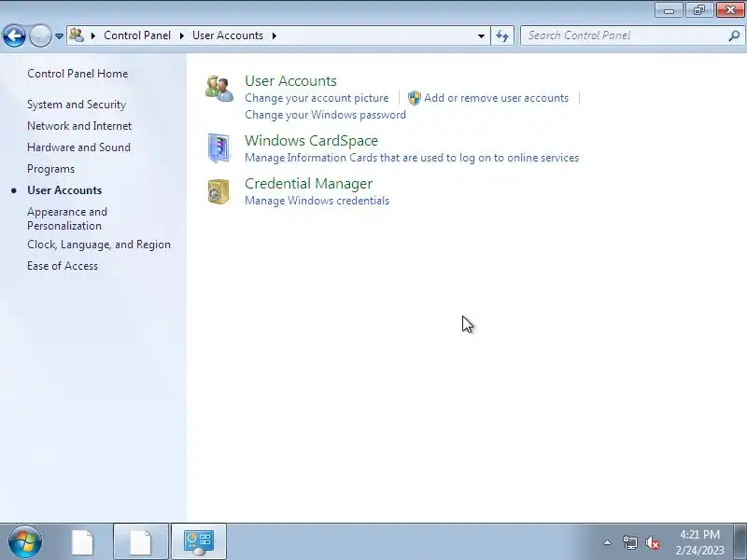Click the second blank document taskbar icon
The image size is (747, 560).
(141, 542)
